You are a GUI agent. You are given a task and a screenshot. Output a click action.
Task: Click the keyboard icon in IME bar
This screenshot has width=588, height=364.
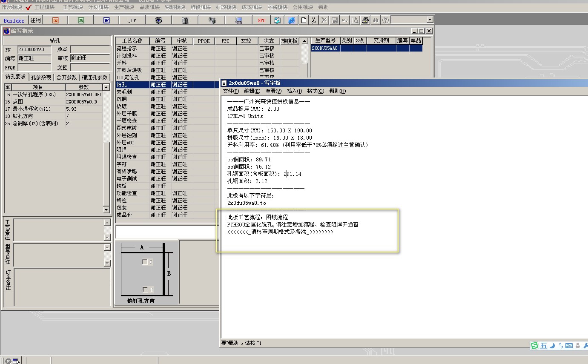point(569,346)
